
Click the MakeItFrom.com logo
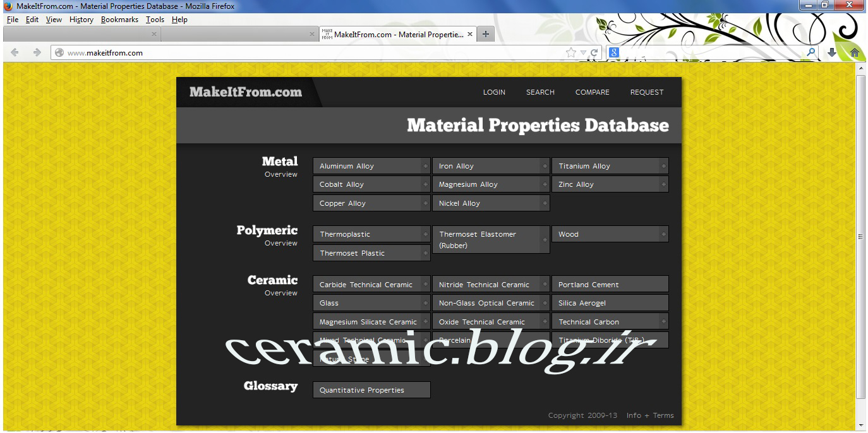pyautogui.click(x=246, y=92)
